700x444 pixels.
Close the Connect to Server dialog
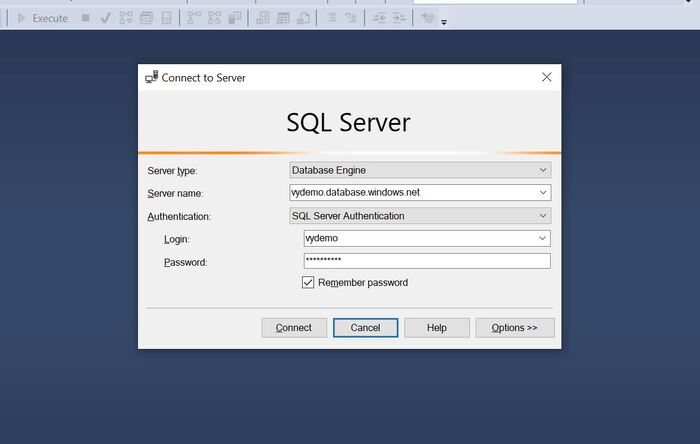point(546,77)
